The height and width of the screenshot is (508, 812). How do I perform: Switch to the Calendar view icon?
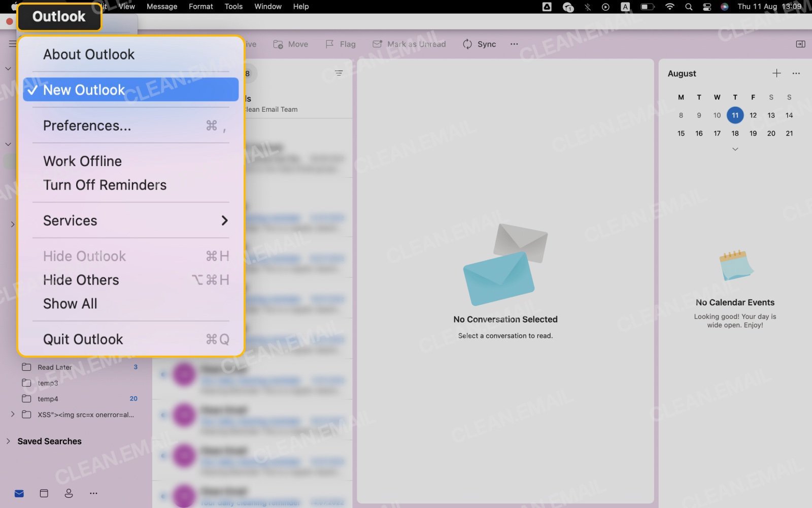coord(44,493)
